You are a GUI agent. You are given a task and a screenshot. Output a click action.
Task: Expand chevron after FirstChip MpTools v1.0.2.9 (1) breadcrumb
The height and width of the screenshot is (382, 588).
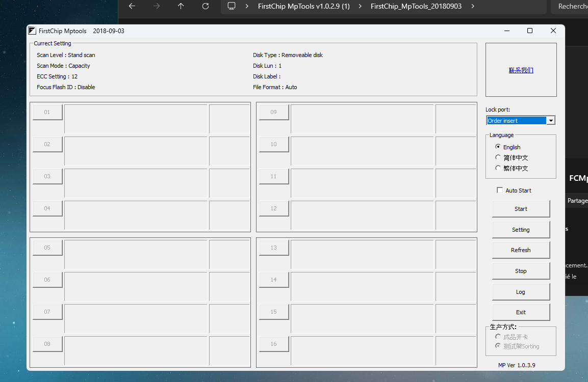tap(360, 6)
